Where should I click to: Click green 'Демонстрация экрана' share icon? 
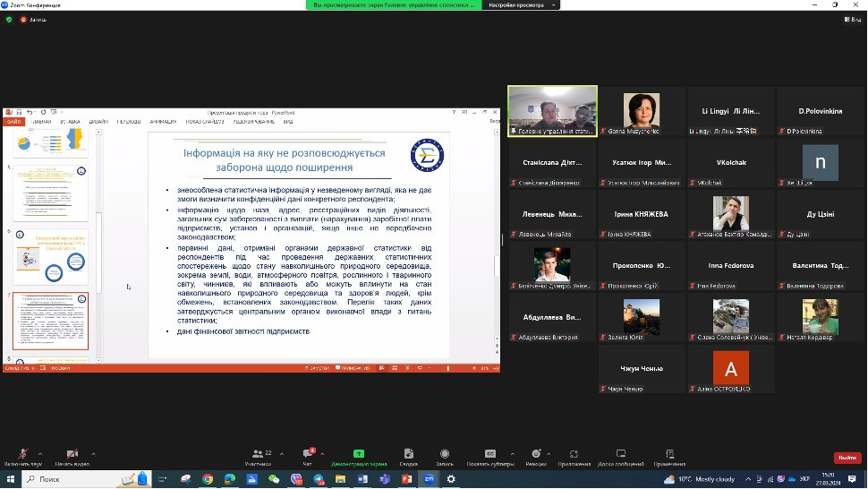359,454
